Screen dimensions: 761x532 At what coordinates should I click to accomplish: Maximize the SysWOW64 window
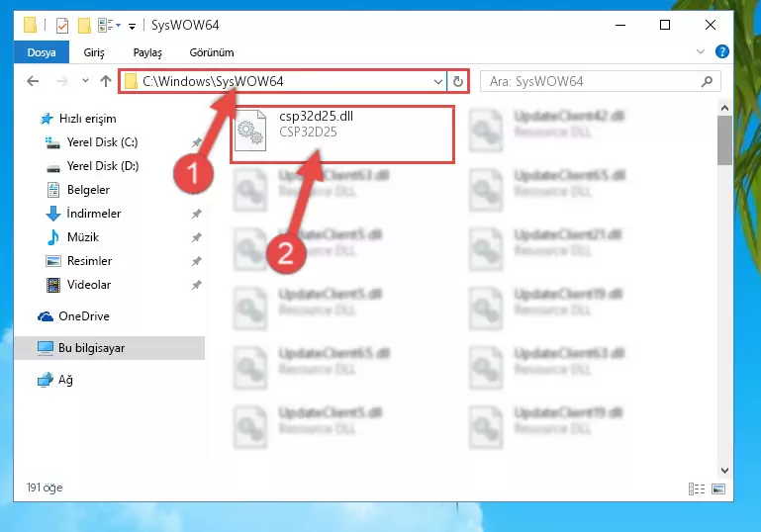coord(665,26)
